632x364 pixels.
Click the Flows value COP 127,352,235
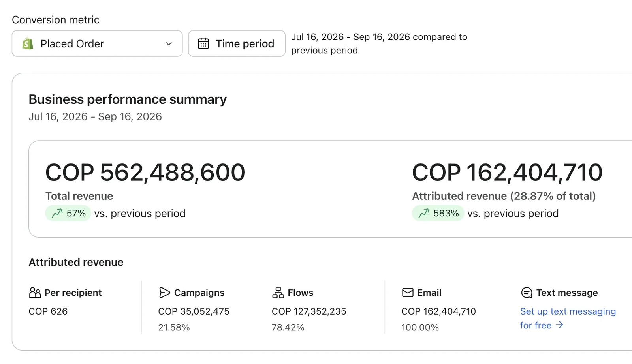[x=309, y=311]
